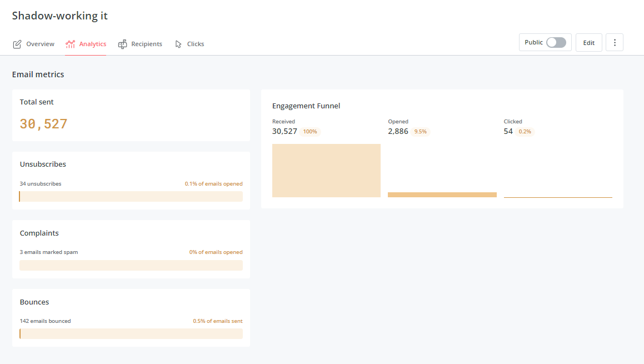
Task: Select the Clicks cursor icon
Action: pyautogui.click(x=178, y=43)
